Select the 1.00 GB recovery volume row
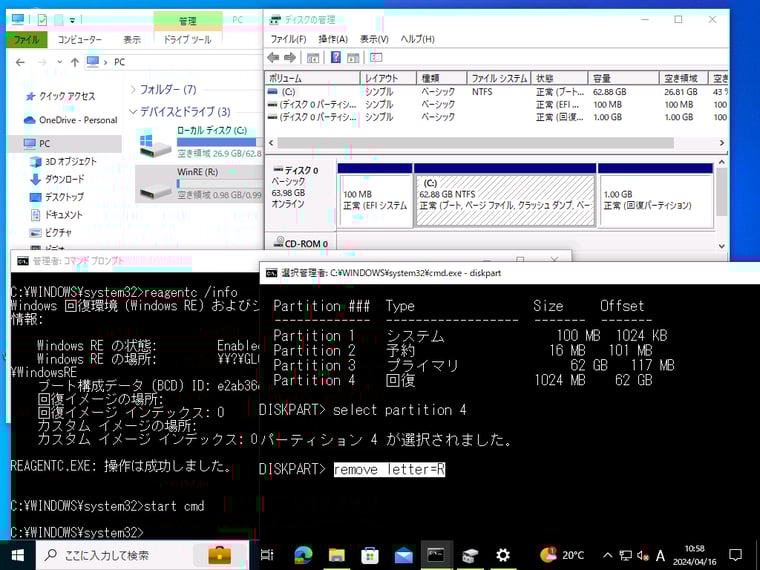The image size is (760, 570). click(x=496, y=117)
